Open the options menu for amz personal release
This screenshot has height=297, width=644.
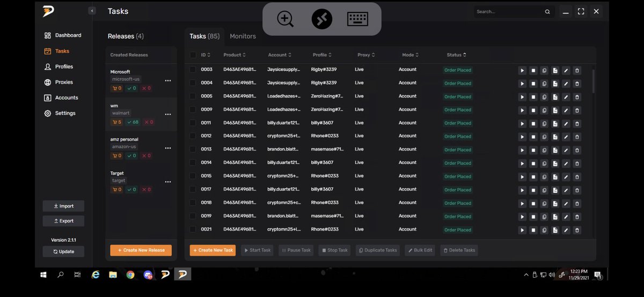pos(168,148)
